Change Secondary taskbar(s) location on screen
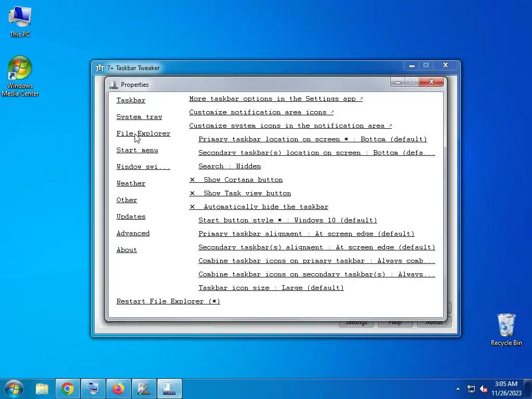Screen dimensions: 532x399 click(317, 153)
